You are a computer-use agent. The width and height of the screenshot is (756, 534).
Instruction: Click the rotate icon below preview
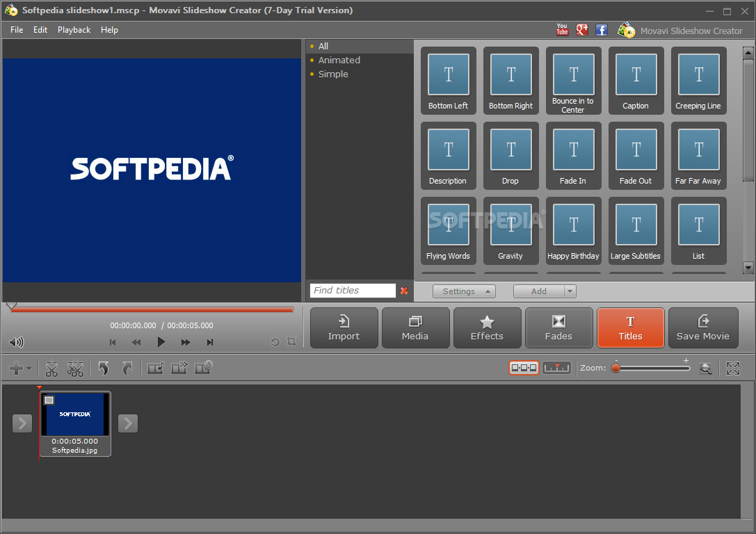pyautogui.click(x=275, y=341)
